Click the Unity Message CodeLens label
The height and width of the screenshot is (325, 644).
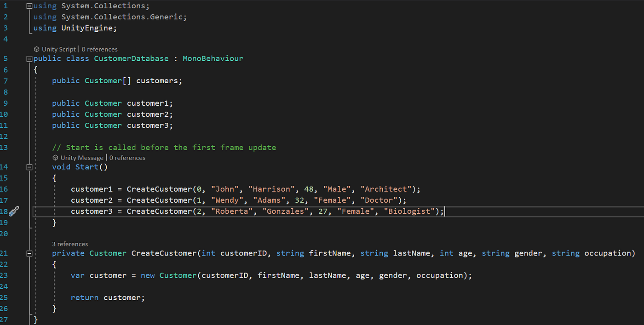[x=82, y=157]
